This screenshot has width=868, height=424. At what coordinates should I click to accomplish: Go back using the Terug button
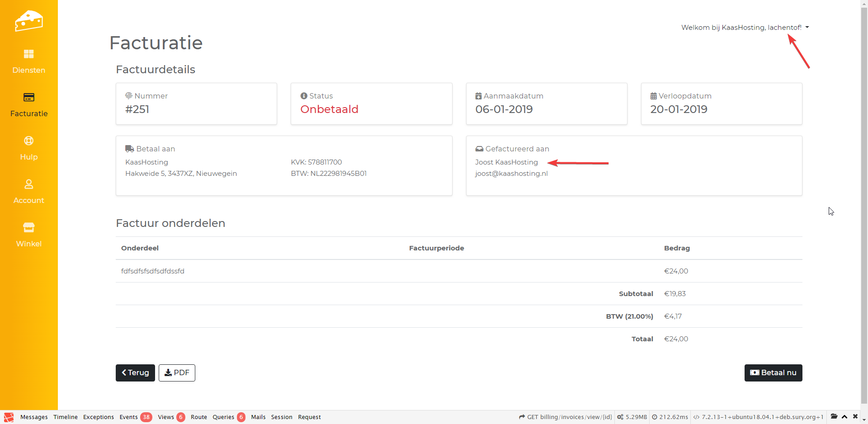tap(135, 373)
